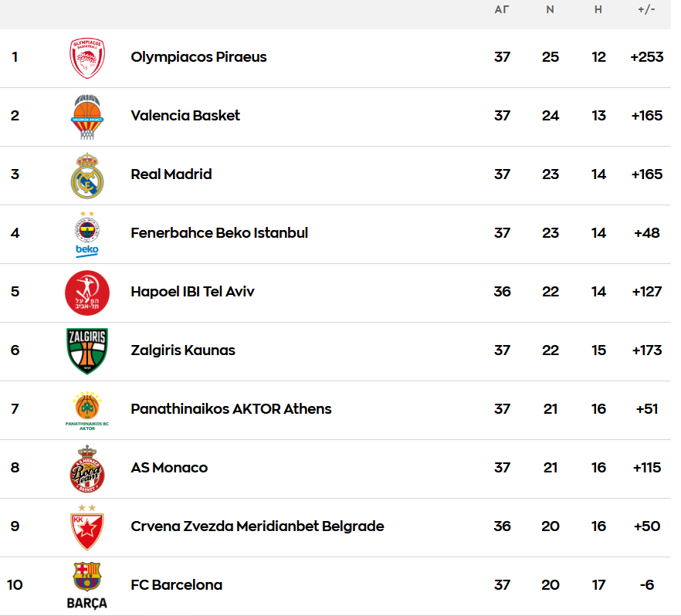Open the Zalgiris Kaunas team page
The height and width of the screenshot is (616, 681).
coord(183,350)
